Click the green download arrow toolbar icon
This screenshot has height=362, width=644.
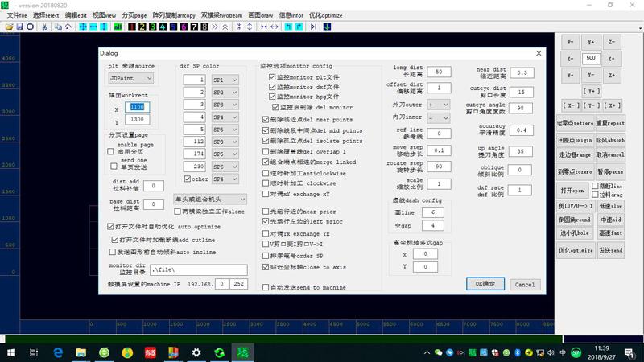click(327, 27)
